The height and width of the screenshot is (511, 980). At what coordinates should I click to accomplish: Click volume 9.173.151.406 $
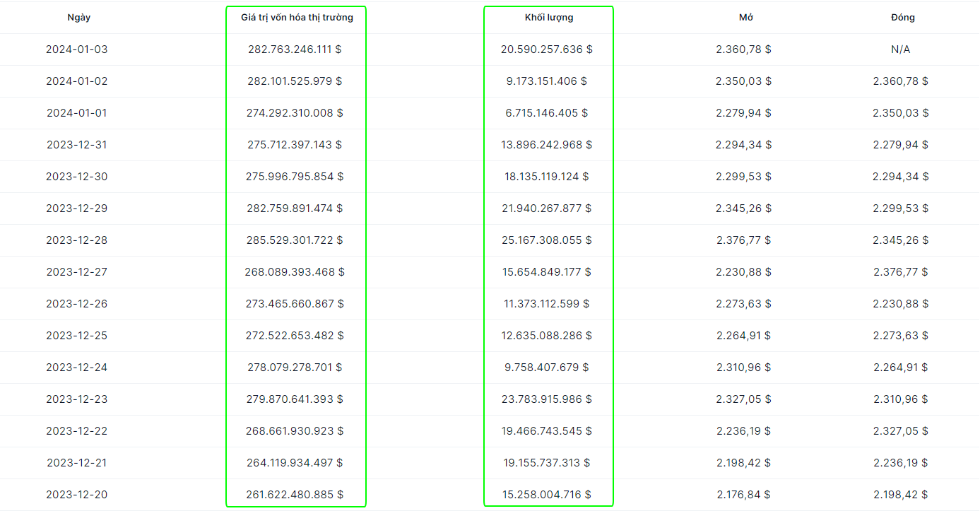[x=547, y=81]
